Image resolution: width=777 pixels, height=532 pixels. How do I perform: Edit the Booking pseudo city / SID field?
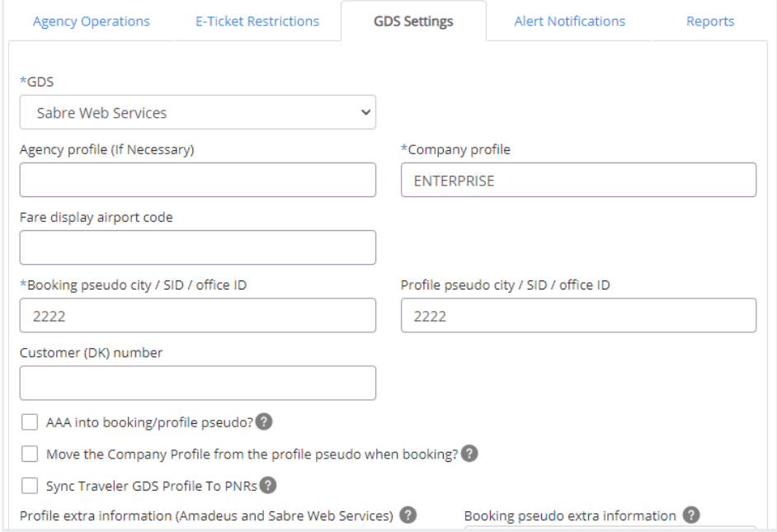(x=198, y=315)
